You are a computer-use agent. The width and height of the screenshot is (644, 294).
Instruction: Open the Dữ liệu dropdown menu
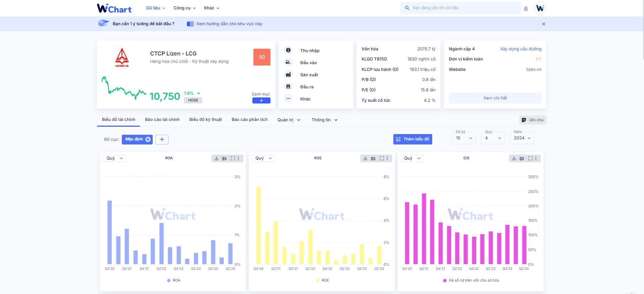point(155,8)
